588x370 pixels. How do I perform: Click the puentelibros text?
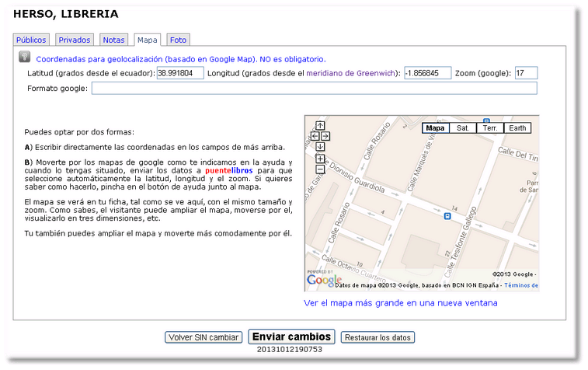(229, 170)
